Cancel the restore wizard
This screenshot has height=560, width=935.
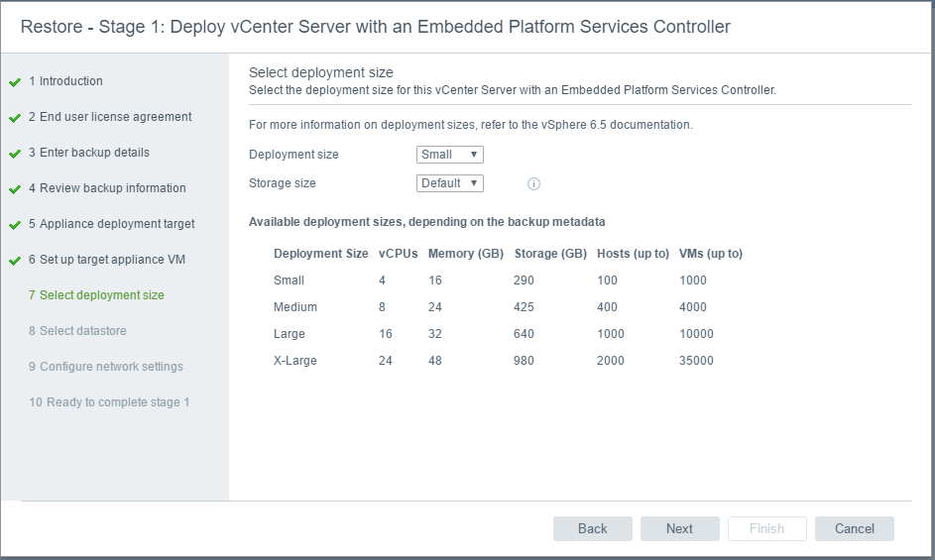coord(855,529)
